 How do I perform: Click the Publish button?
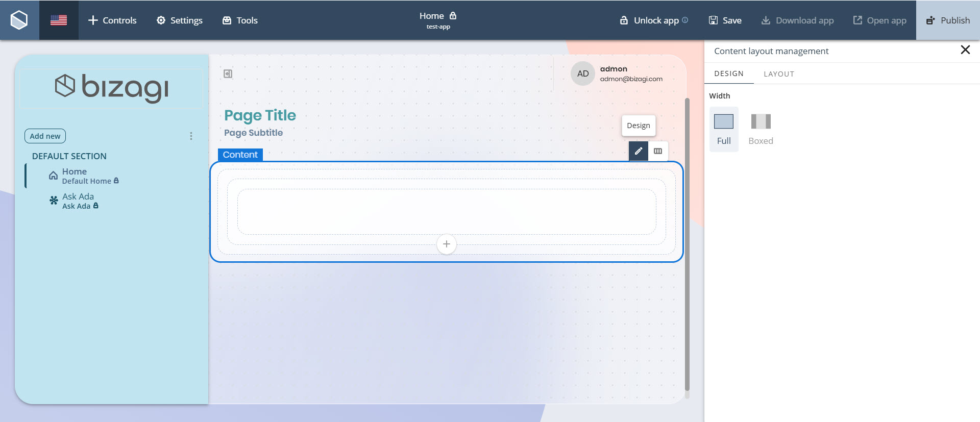[948, 20]
